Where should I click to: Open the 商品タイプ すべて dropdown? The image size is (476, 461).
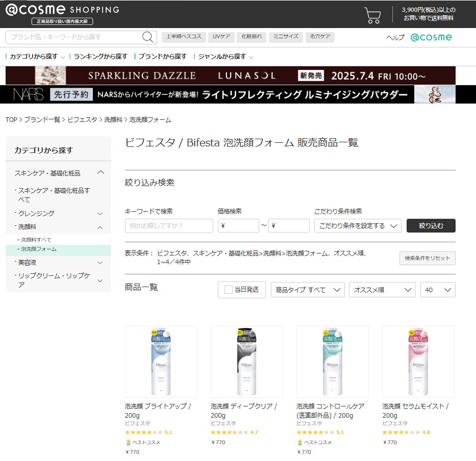tap(308, 290)
